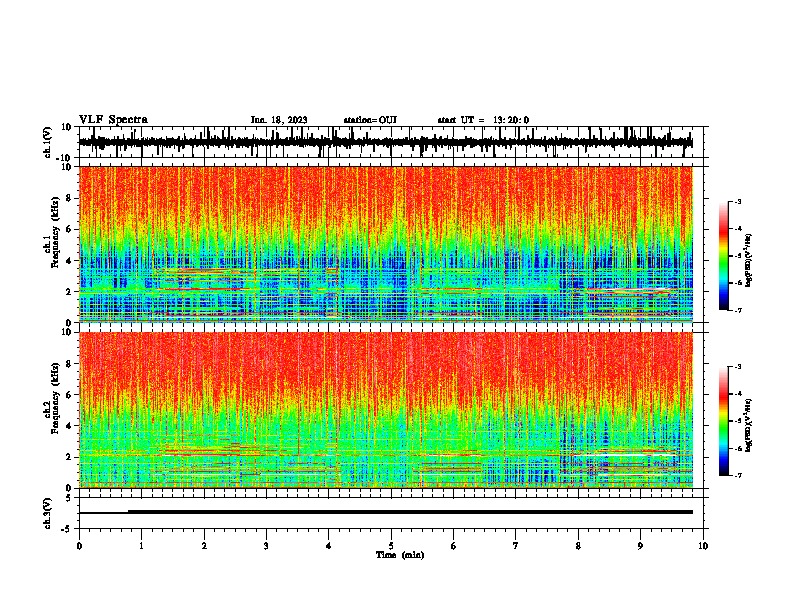Viewport: 792px width, 612px height.
Task: Click the ch.2 color scale log PSD label
Action: click(749, 425)
